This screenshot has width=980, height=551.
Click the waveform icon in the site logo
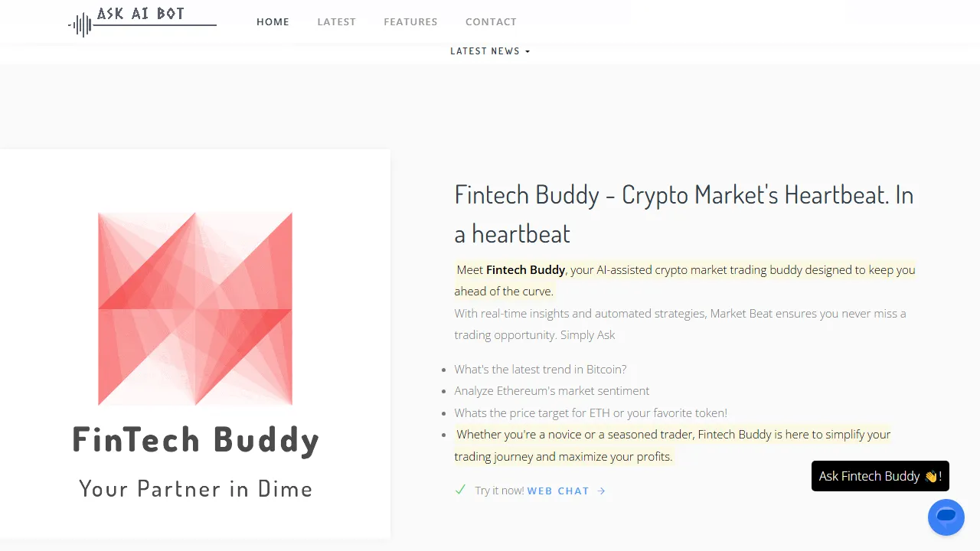point(80,24)
